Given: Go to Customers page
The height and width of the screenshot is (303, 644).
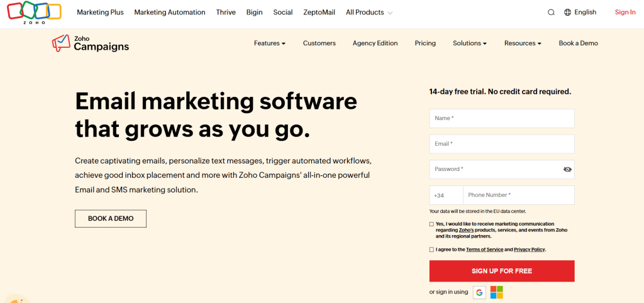Looking at the screenshot, I should pos(319,43).
